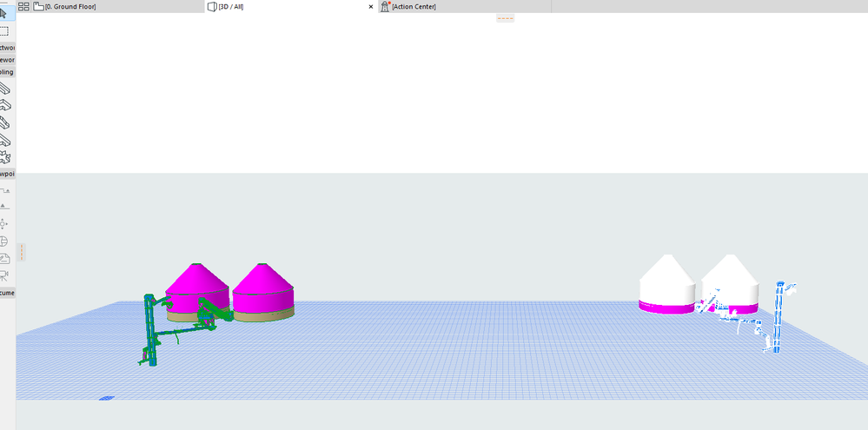
Task: Collapse the Cabling toolbox group
Action: tap(8, 72)
